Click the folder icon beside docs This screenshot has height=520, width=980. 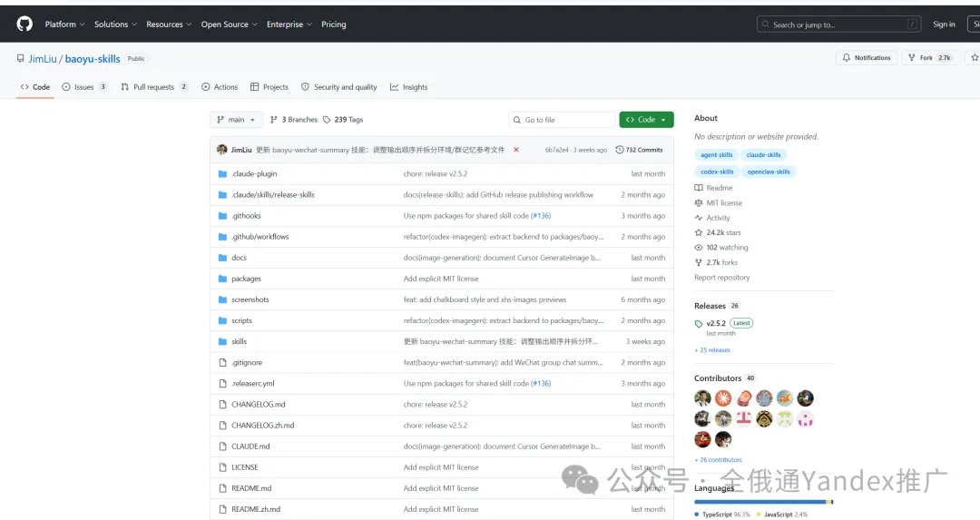coord(222,258)
